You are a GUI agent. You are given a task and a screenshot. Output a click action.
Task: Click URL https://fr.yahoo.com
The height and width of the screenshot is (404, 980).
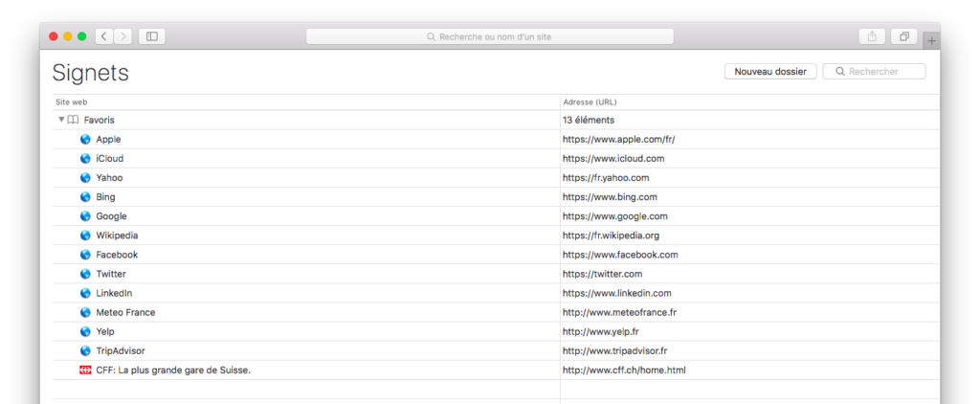point(606,178)
